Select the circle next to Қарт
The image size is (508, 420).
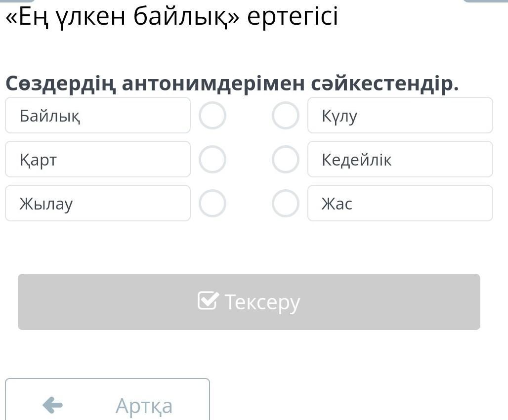212,160
